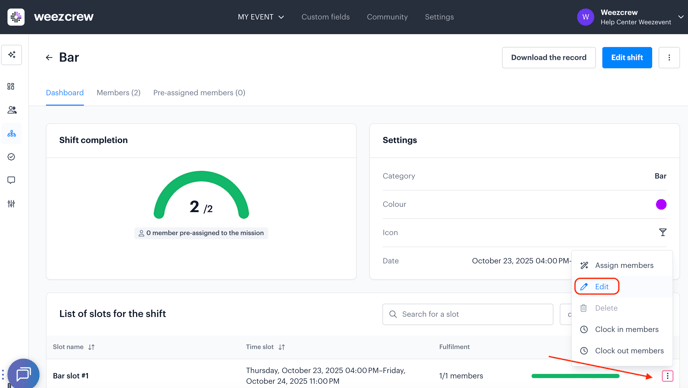The width and height of the screenshot is (688, 388).
Task: Expand the MY EVENT dropdown
Action: [x=261, y=17]
